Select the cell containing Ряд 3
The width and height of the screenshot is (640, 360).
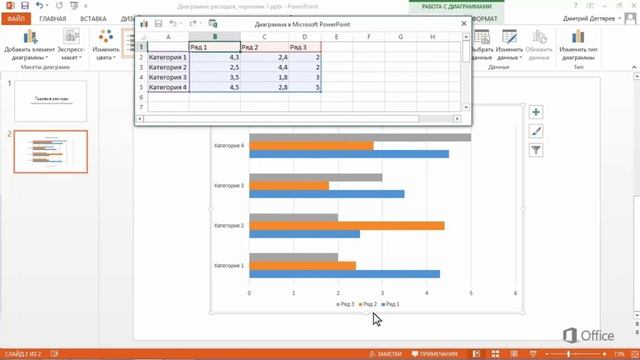tap(304, 47)
